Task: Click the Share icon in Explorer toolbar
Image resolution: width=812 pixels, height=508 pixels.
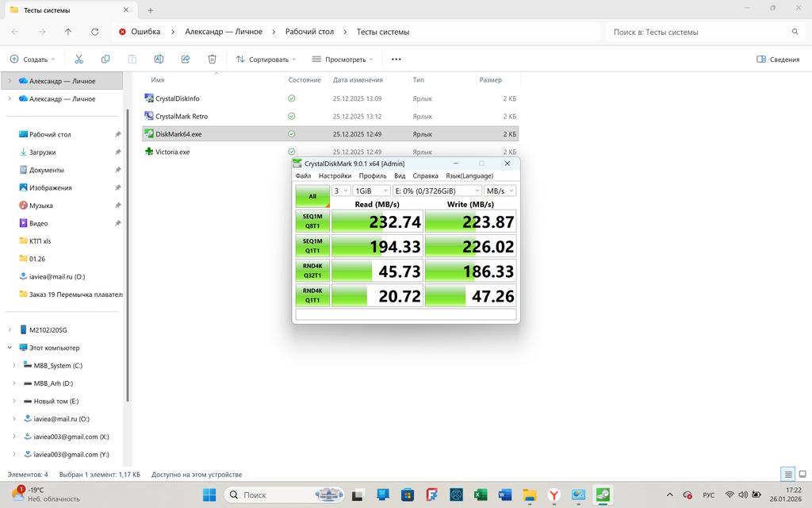Action: coord(186,60)
